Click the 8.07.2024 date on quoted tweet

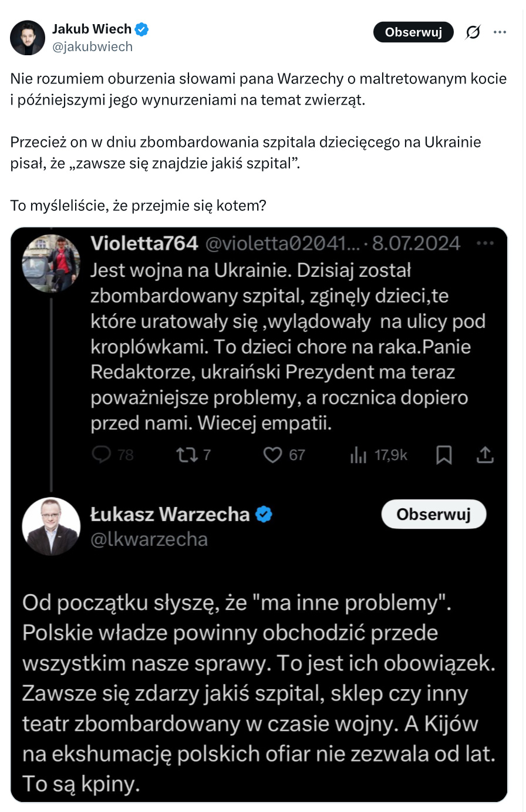416,243
